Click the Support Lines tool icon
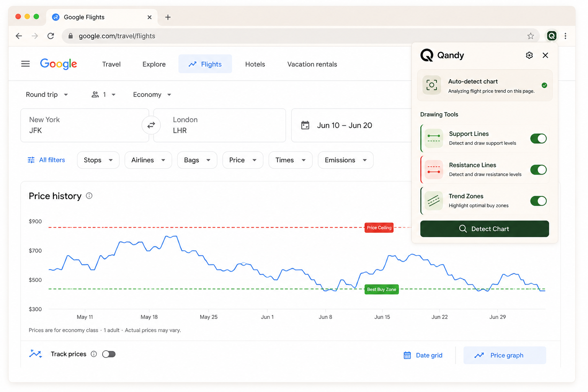The height and width of the screenshot is (392, 588). coord(434,139)
